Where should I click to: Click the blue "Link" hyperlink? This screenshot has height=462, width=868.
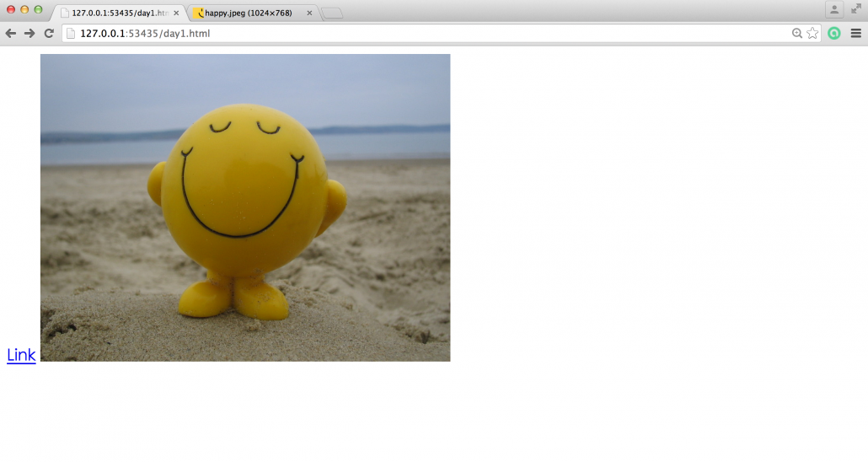tap(21, 355)
